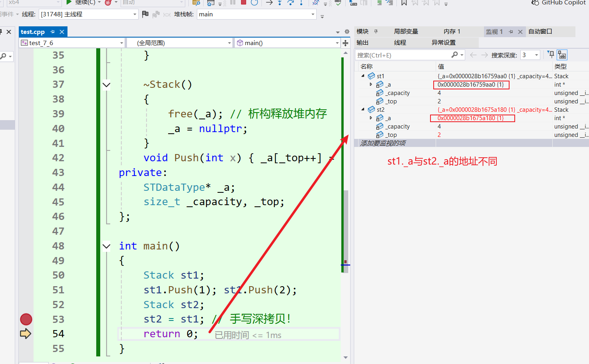The height and width of the screenshot is (364, 589).
Task: Click the pin icon beside the 模块 tab
Action: click(376, 31)
